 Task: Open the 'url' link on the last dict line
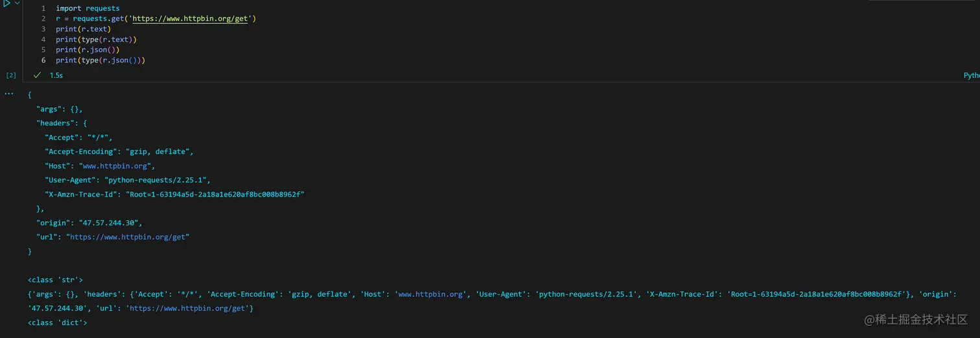click(x=187, y=308)
